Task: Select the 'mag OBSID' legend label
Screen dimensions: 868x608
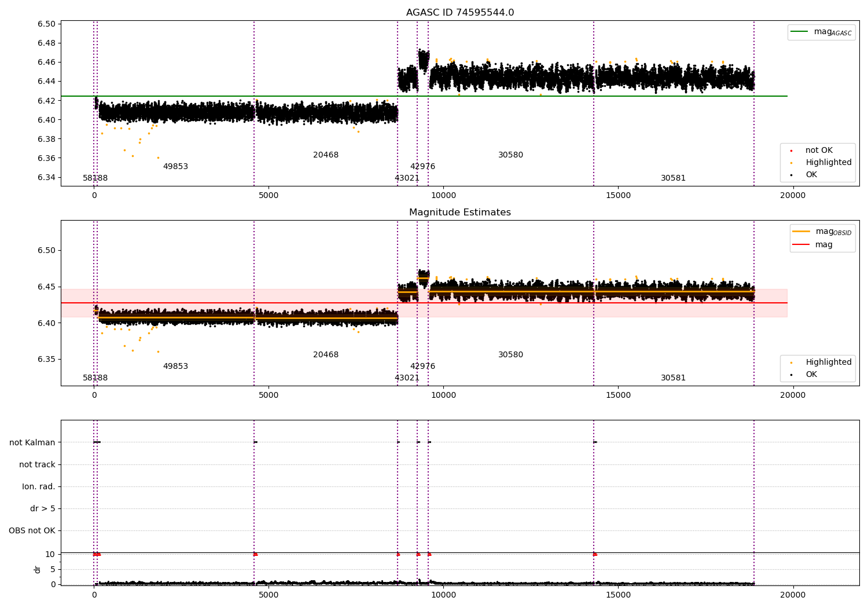Action: (x=833, y=232)
